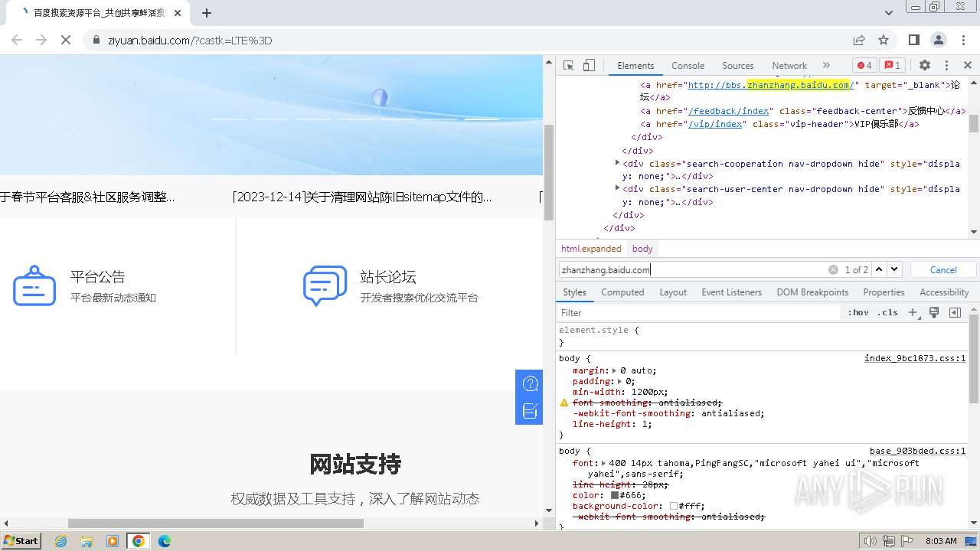Expand the search-cooperation nav-dropdown div node
Screen dimensions: 980x551
[x=617, y=163]
